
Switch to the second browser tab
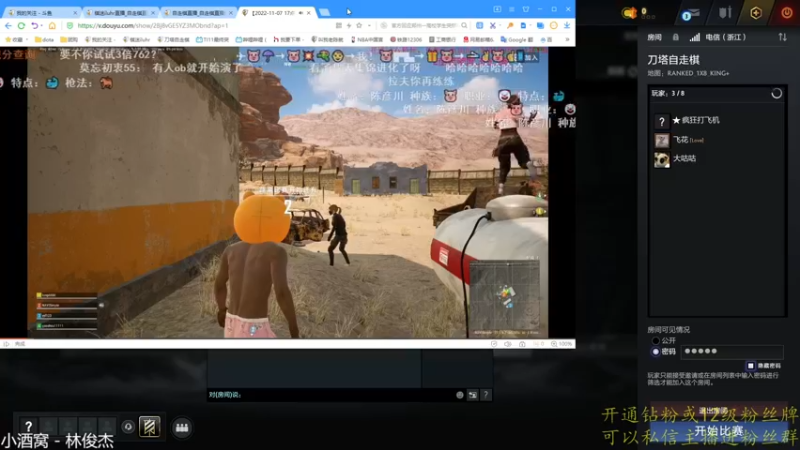click(x=120, y=12)
